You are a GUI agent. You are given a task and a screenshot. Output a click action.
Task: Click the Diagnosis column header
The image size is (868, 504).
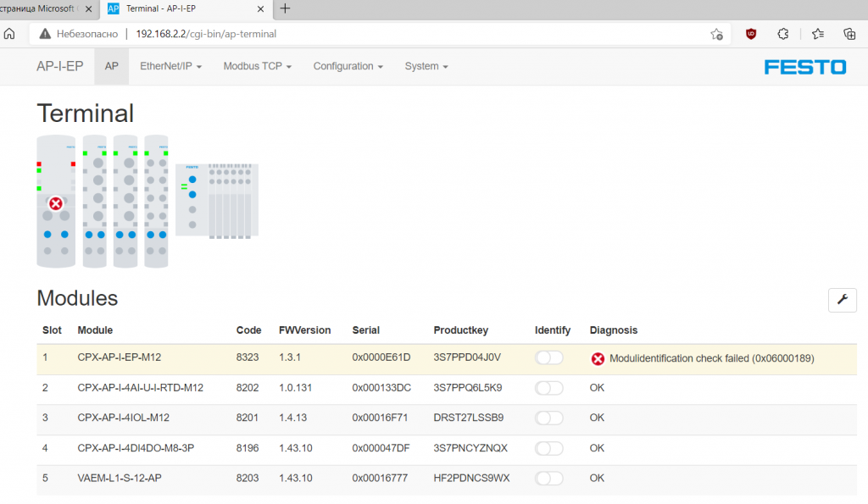coord(614,330)
